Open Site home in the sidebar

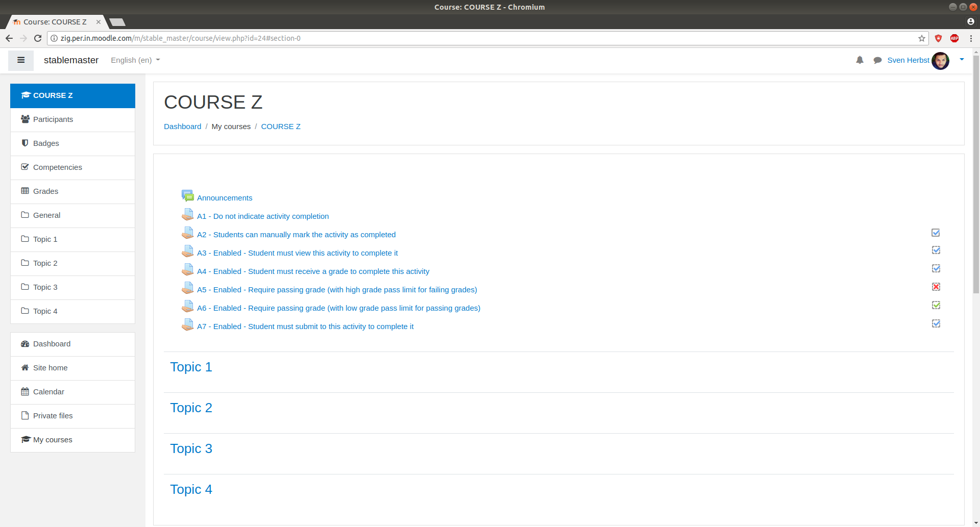(72, 368)
